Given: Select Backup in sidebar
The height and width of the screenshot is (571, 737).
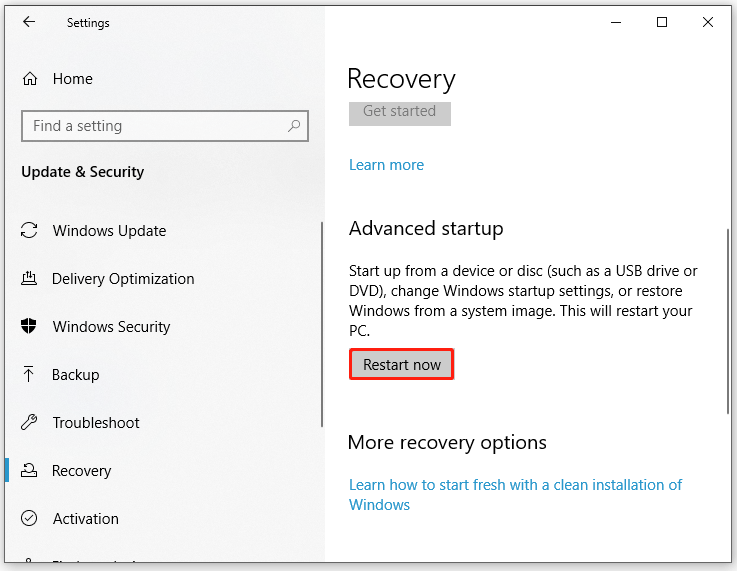Looking at the screenshot, I should pos(75,375).
